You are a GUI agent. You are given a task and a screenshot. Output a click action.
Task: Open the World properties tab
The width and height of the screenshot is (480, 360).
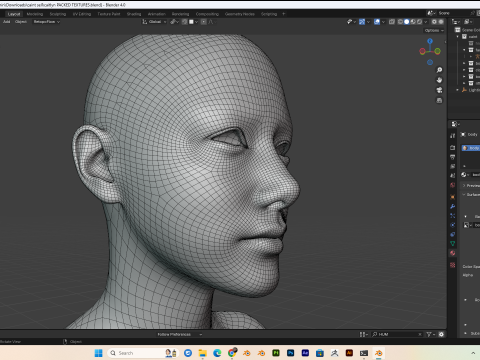452,185
